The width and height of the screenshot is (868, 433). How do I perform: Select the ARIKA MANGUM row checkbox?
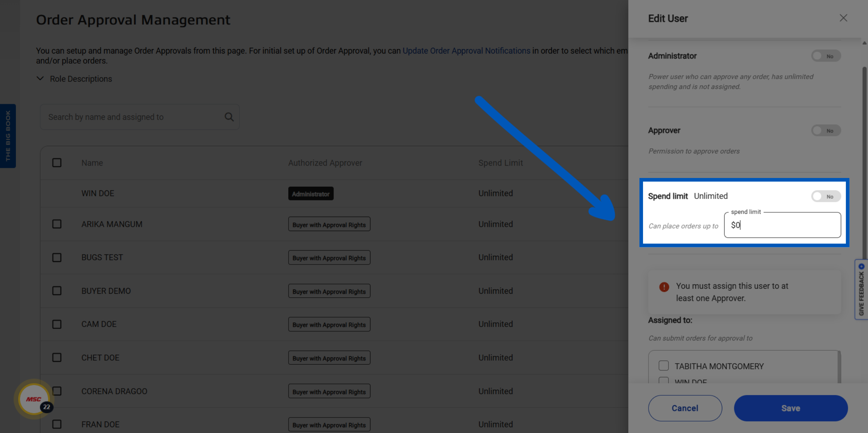pyautogui.click(x=57, y=224)
